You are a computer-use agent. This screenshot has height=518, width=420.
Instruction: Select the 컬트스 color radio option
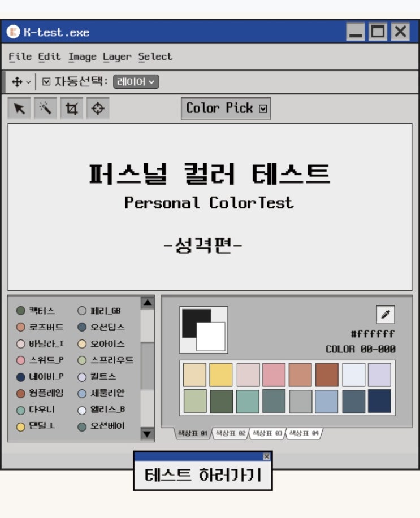click(x=82, y=377)
